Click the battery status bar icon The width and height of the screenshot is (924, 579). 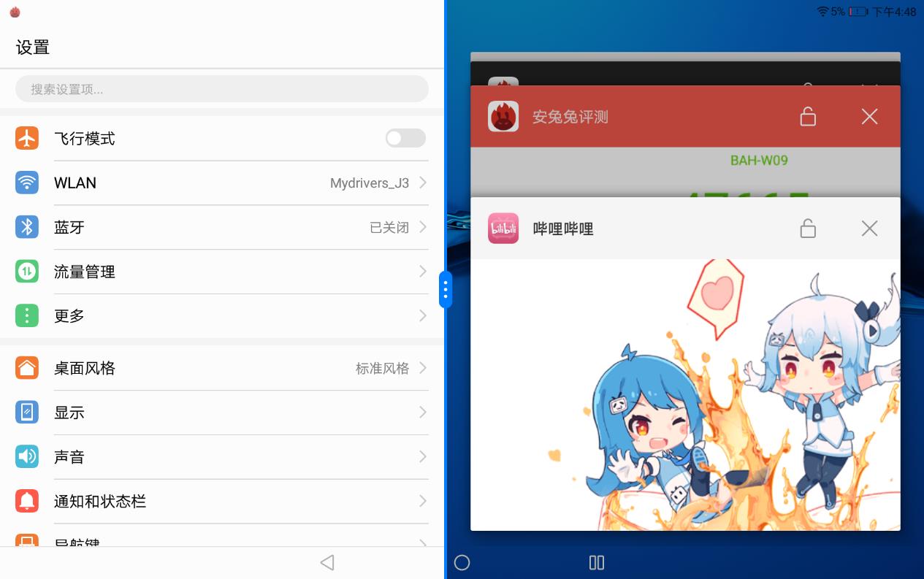pos(858,12)
